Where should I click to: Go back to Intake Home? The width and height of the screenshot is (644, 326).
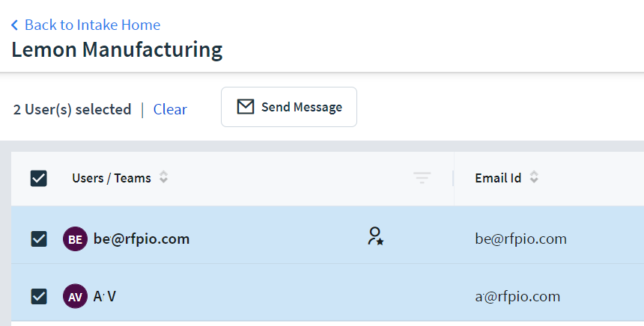point(92,25)
